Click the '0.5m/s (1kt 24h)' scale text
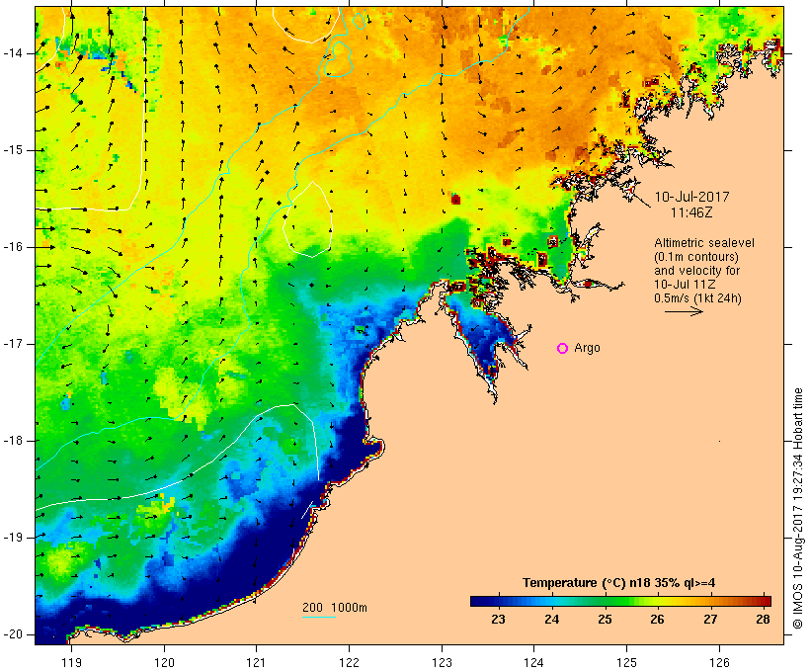The width and height of the screenshot is (810, 672). click(x=697, y=298)
